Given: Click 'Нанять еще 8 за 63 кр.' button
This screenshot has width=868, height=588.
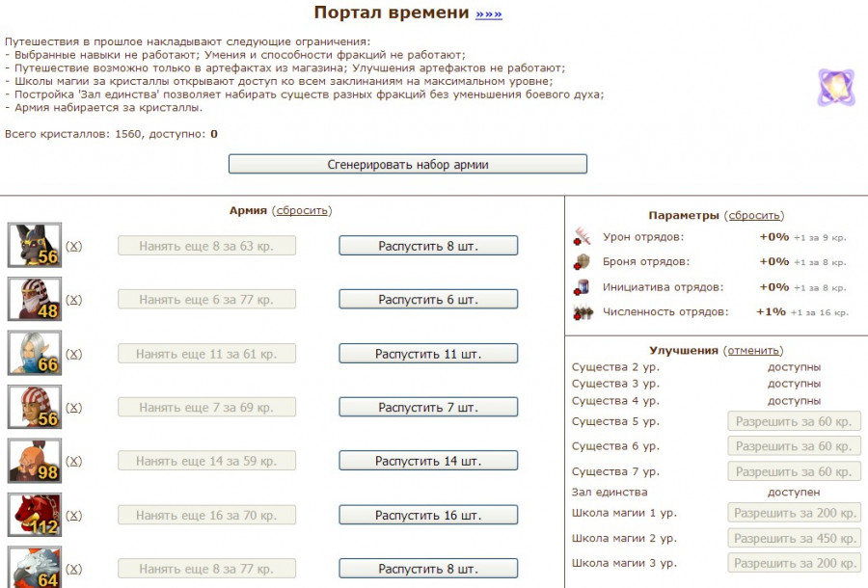Looking at the screenshot, I should [x=206, y=246].
